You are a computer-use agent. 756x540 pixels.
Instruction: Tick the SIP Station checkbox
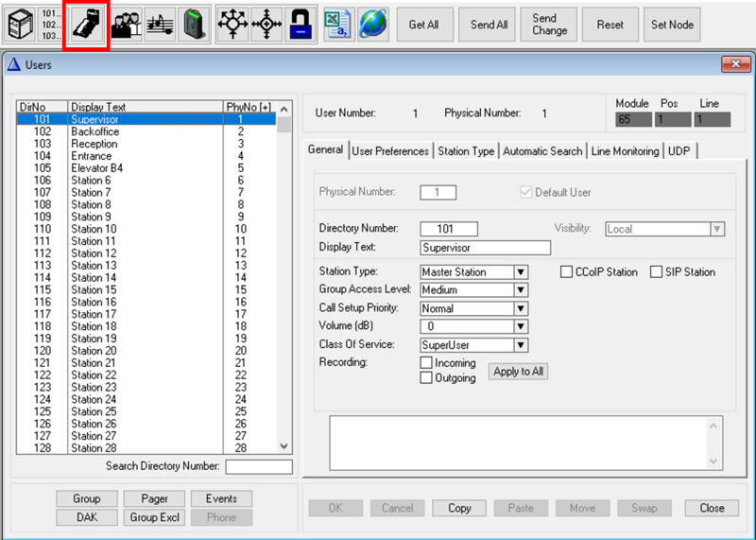click(656, 272)
